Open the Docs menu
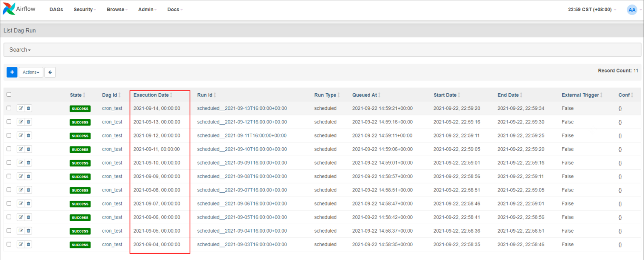The image size is (644, 260). point(175,10)
